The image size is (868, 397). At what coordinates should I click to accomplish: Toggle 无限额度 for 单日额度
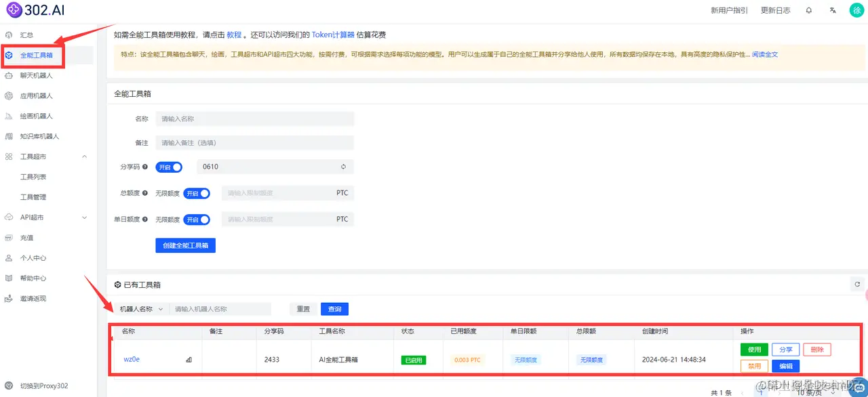click(x=197, y=219)
